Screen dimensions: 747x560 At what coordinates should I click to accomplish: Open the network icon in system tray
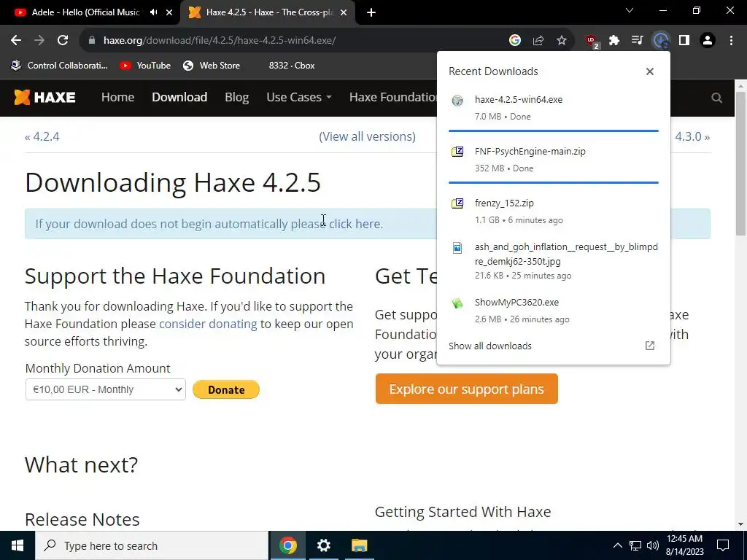point(635,545)
